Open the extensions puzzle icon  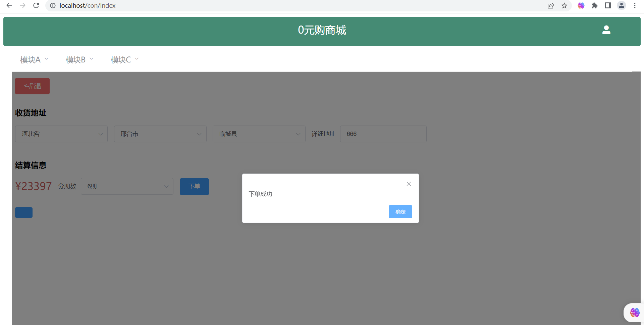[594, 5]
